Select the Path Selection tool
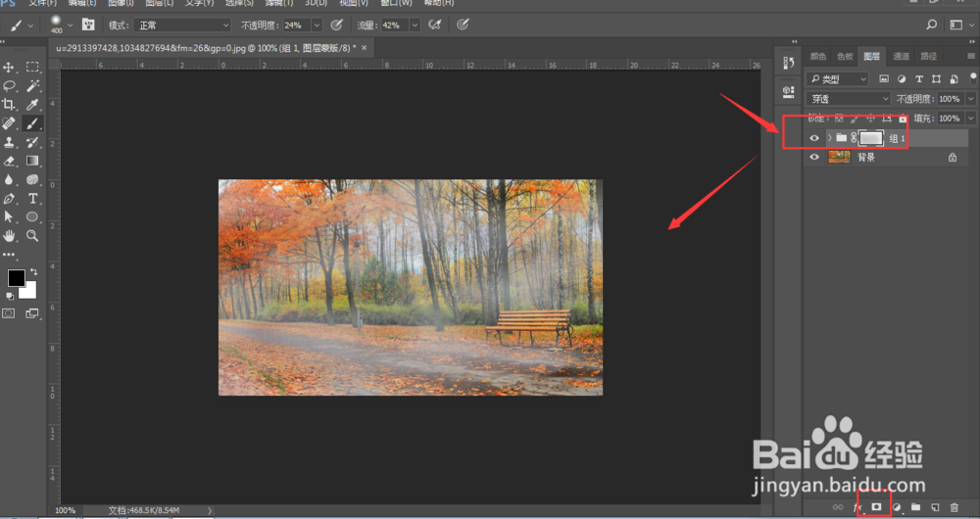980x519 pixels. (9, 216)
